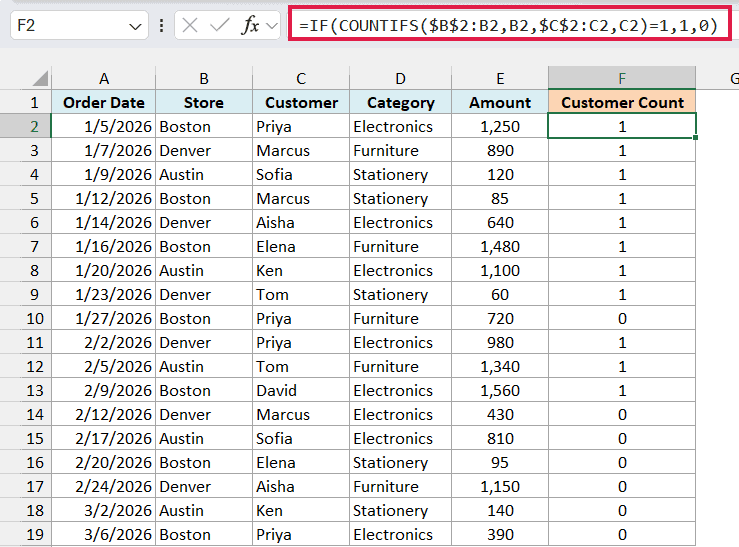Select the customer cell 'David'
This screenshot has width=739, height=547.
pos(301,391)
